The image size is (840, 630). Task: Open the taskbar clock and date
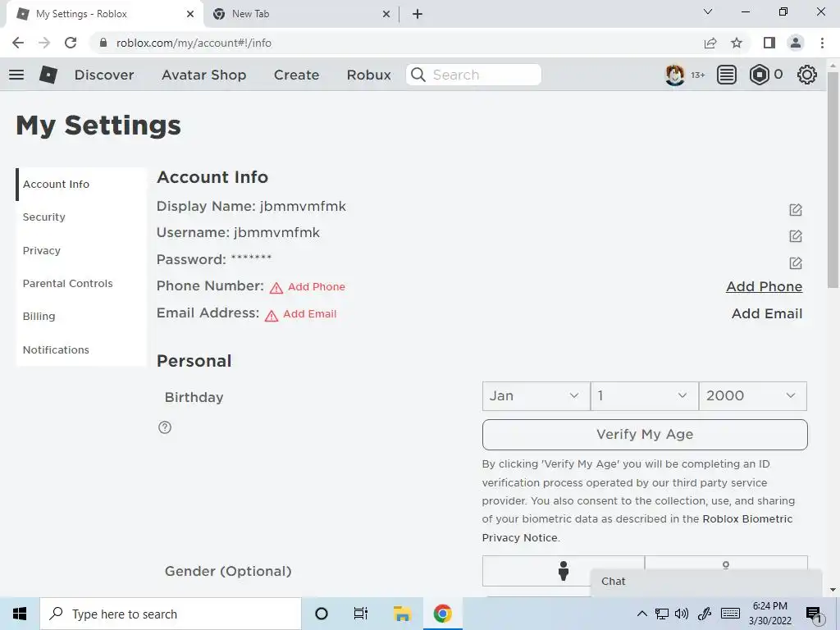769,614
